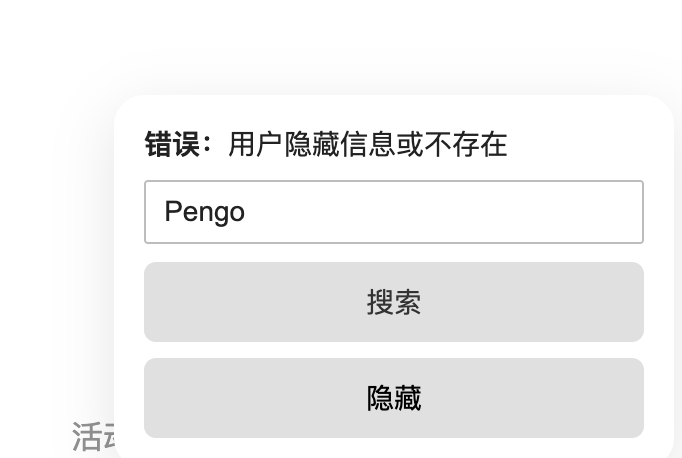Submit the lookup with the 搜索 button
The height and width of the screenshot is (458, 682).
click(394, 302)
